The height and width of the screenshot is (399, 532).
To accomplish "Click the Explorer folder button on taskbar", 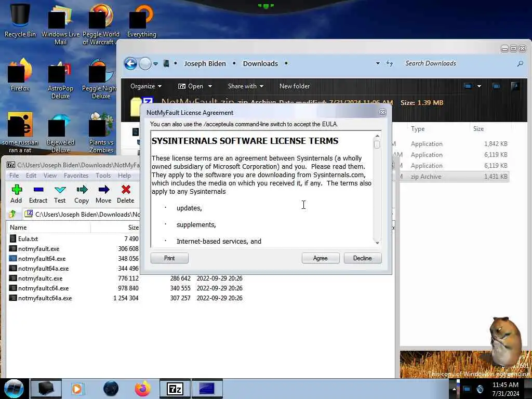I will [x=46, y=389].
